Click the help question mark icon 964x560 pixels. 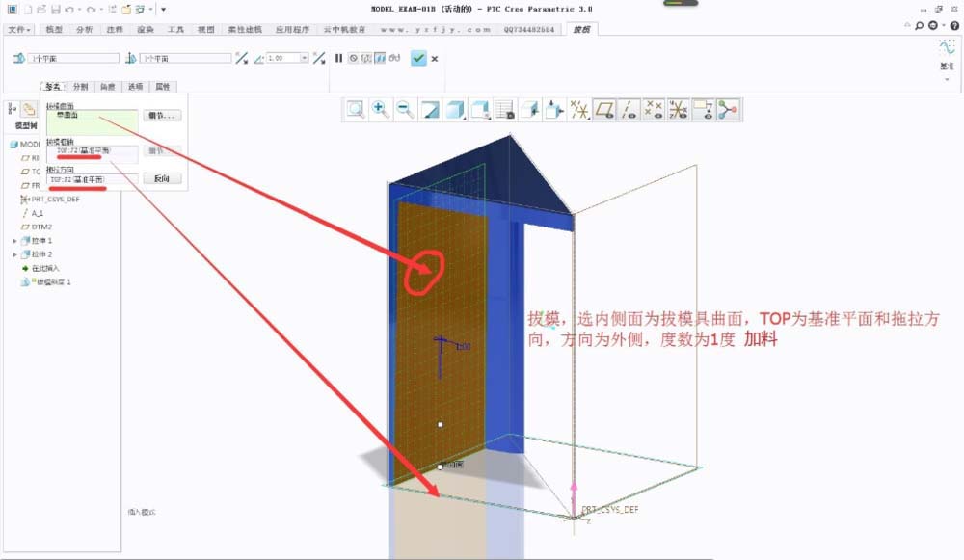pos(954,26)
